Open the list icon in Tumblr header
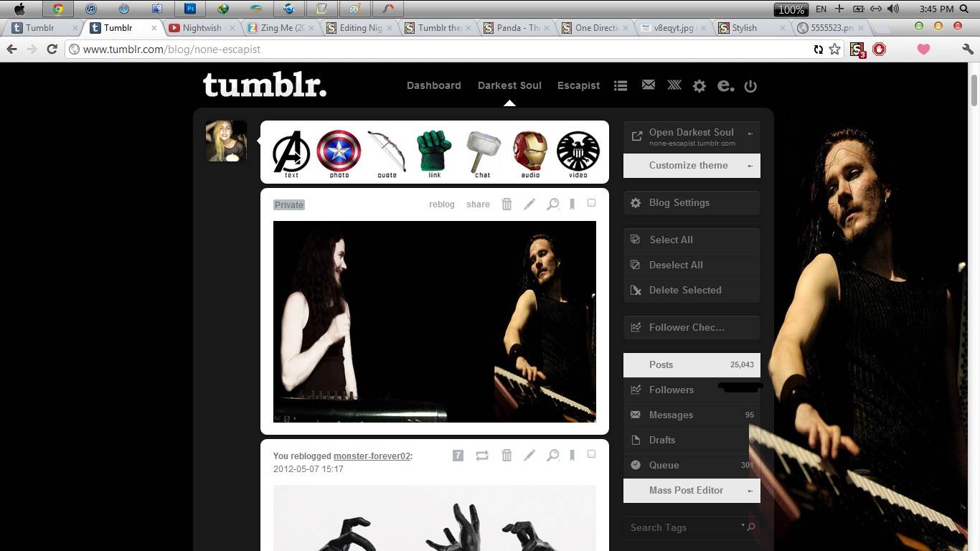Viewport: 980px width, 551px height. tap(621, 85)
